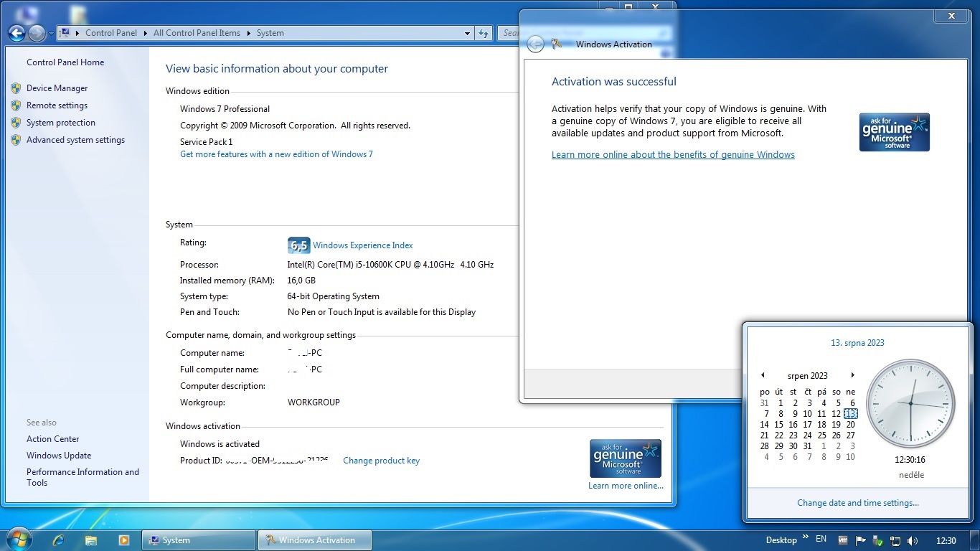
Task: Open the address bar history dropdown
Action: tap(467, 33)
